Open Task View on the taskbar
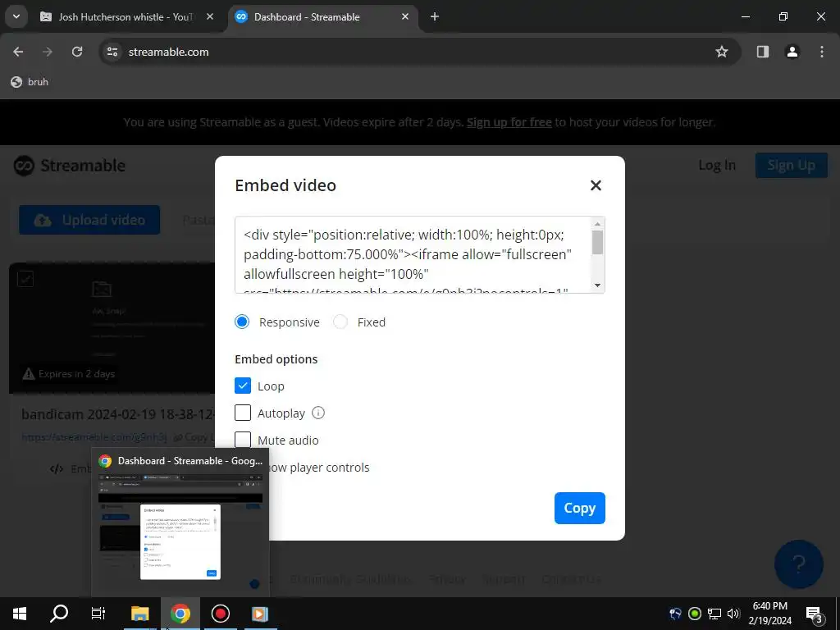840x630 pixels. click(x=98, y=614)
